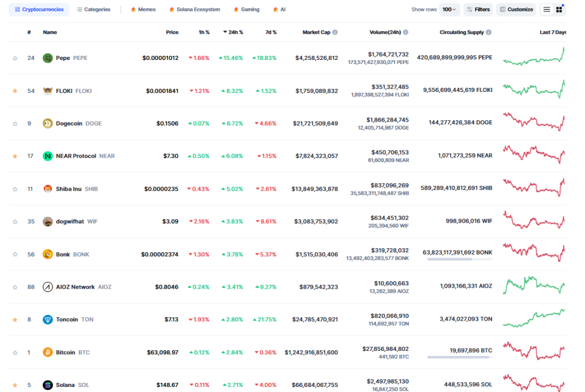Click the Circulating Supply info icon
The image size is (585, 392).
pyautogui.click(x=489, y=33)
